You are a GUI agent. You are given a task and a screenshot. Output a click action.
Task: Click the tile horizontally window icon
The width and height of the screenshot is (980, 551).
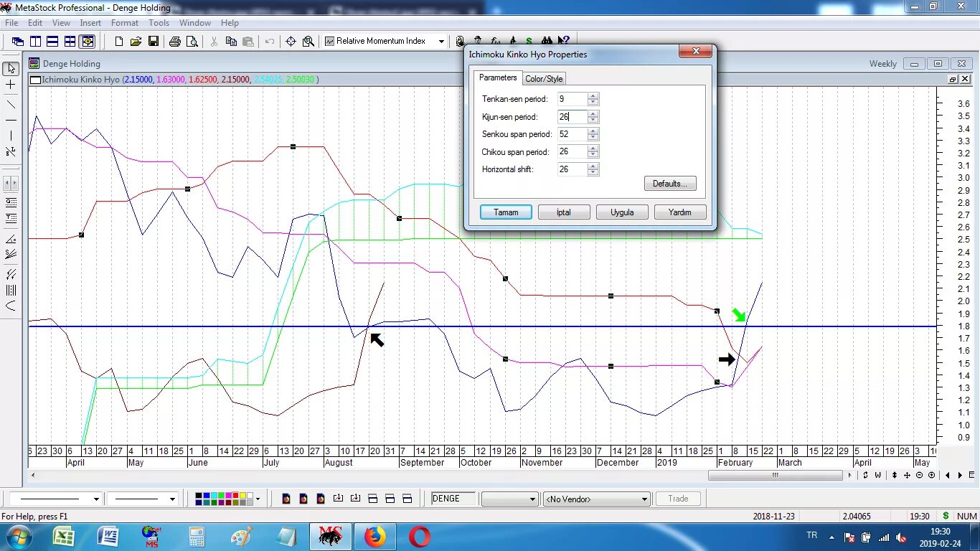[x=52, y=42]
